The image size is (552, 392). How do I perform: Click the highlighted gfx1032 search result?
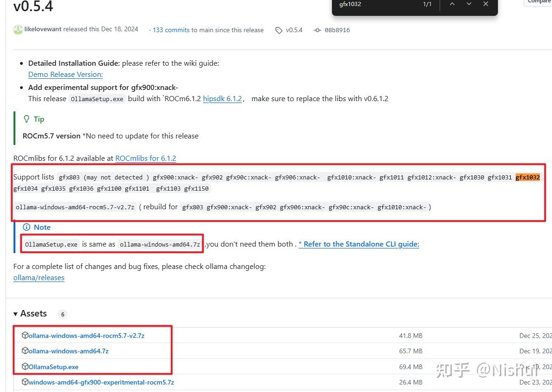point(528,177)
